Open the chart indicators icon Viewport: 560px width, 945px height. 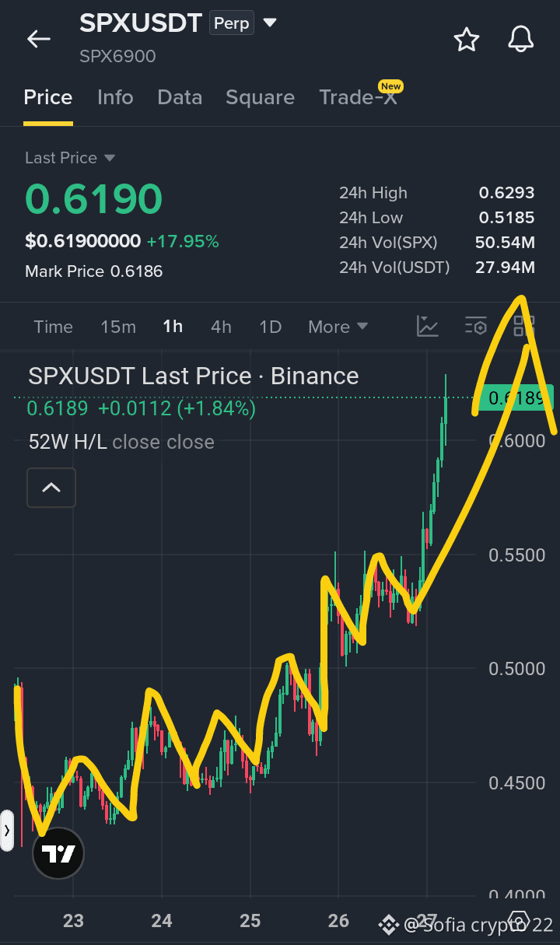(x=428, y=326)
